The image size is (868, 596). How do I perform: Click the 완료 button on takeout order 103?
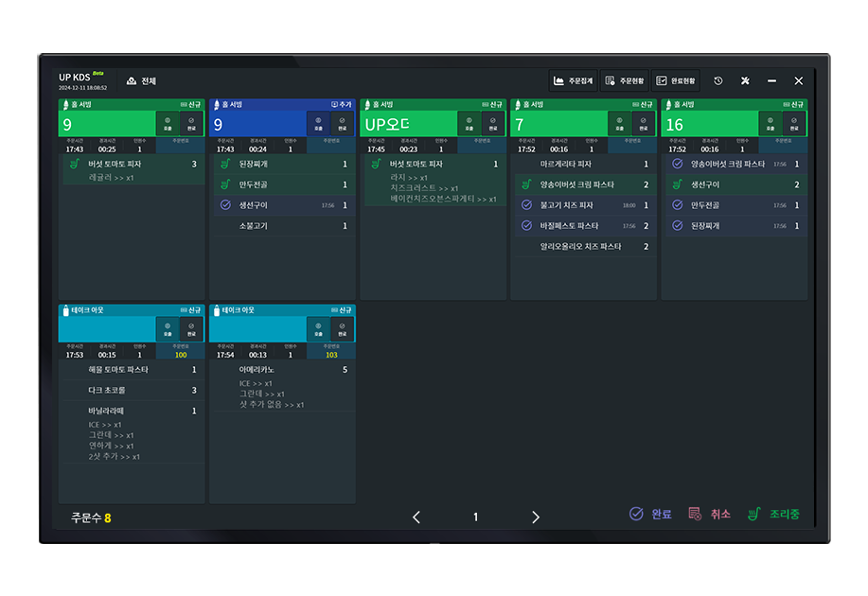coord(342,329)
